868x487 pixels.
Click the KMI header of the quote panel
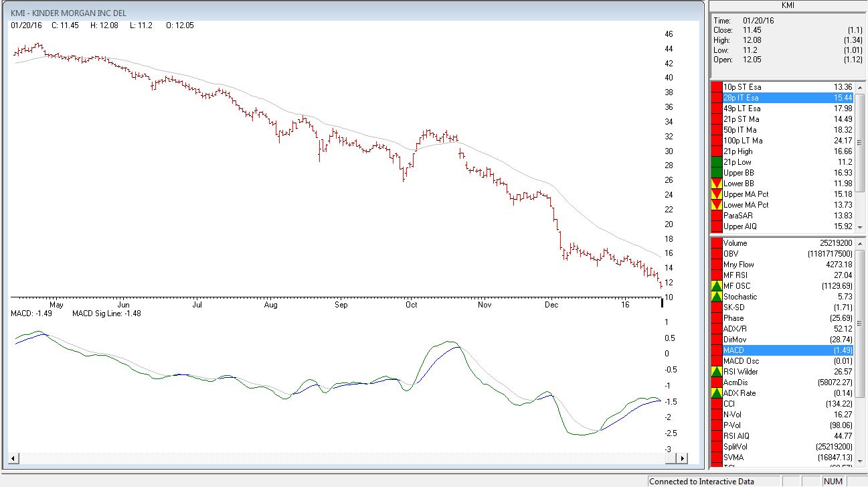click(x=788, y=5)
